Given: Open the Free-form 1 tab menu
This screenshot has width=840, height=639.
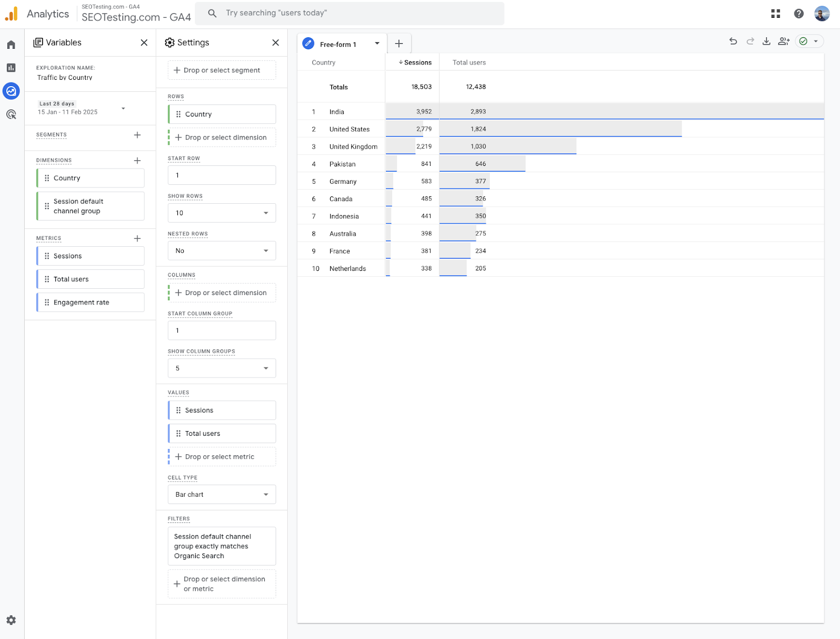Looking at the screenshot, I should coord(376,44).
